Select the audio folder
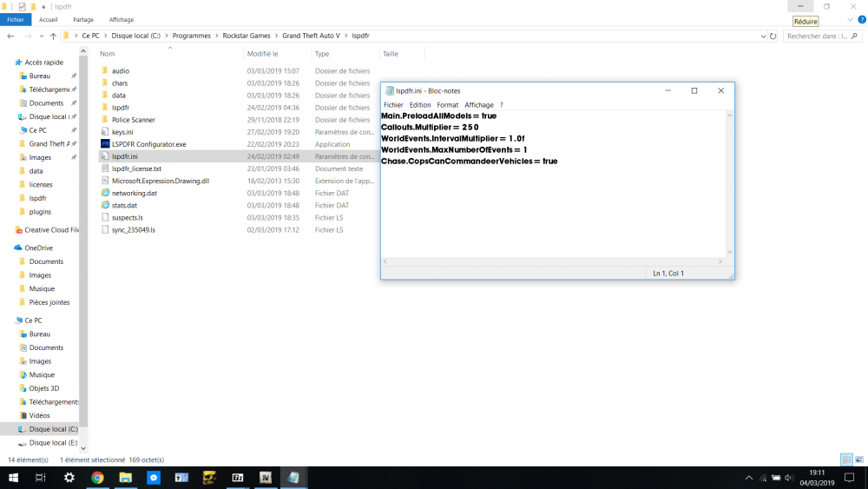Viewport: 868px width, 489px height. (x=120, y=71)
